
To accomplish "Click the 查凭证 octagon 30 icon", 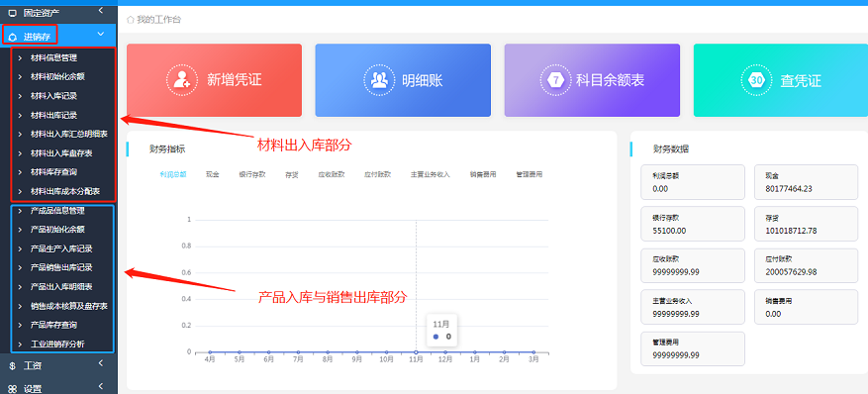I will tap(757, 80).
